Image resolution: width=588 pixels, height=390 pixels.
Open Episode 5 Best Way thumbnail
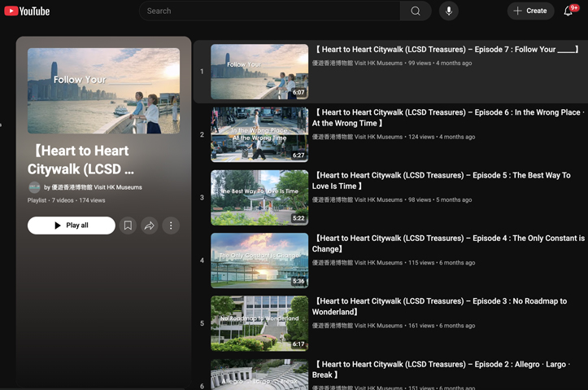(259, 198)
